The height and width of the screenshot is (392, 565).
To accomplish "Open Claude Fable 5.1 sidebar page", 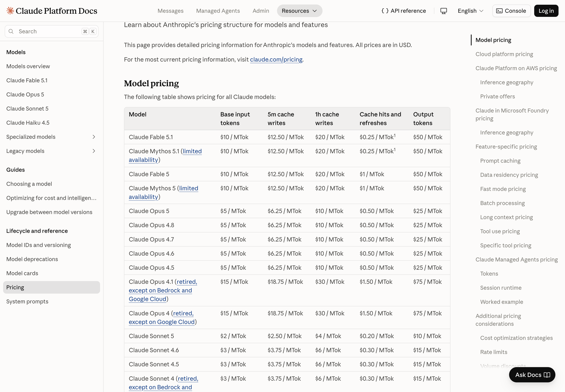I will tap(27, 80).
